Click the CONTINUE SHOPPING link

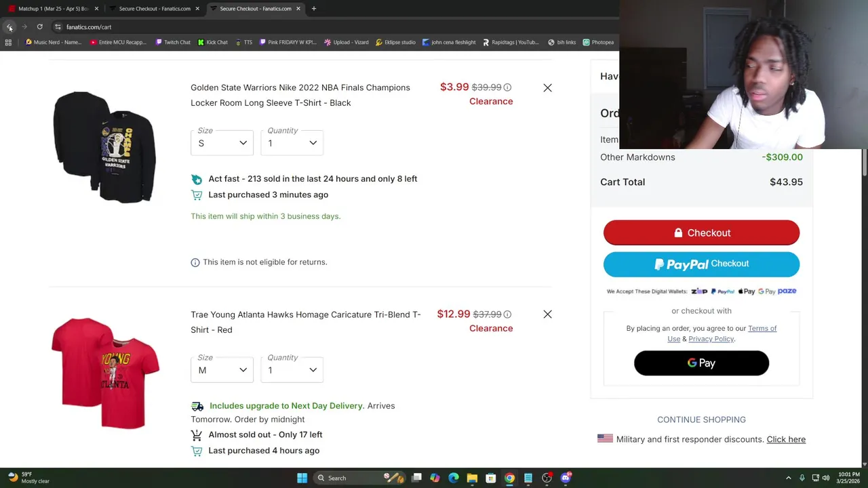coord(701,420)
